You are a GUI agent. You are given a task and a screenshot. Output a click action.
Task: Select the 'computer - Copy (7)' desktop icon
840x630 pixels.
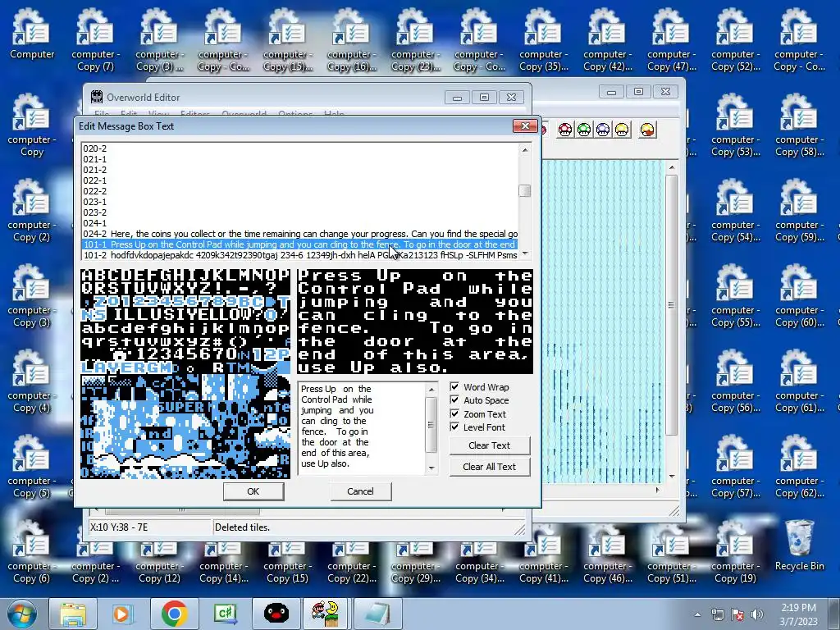coord(96,40)
